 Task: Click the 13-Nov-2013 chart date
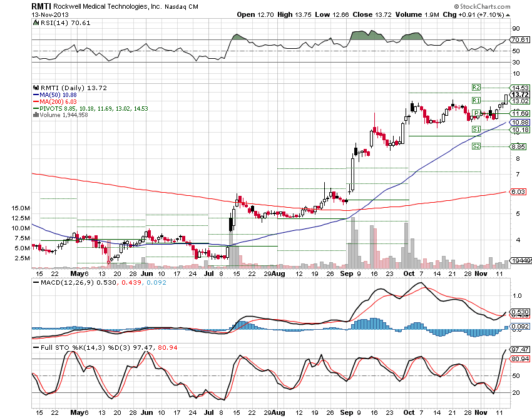pos(50,14)
